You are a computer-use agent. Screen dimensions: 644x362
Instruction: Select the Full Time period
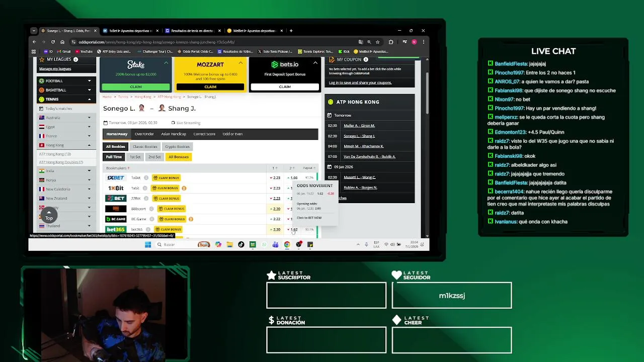pyautogui.click(x=114, y=157)
